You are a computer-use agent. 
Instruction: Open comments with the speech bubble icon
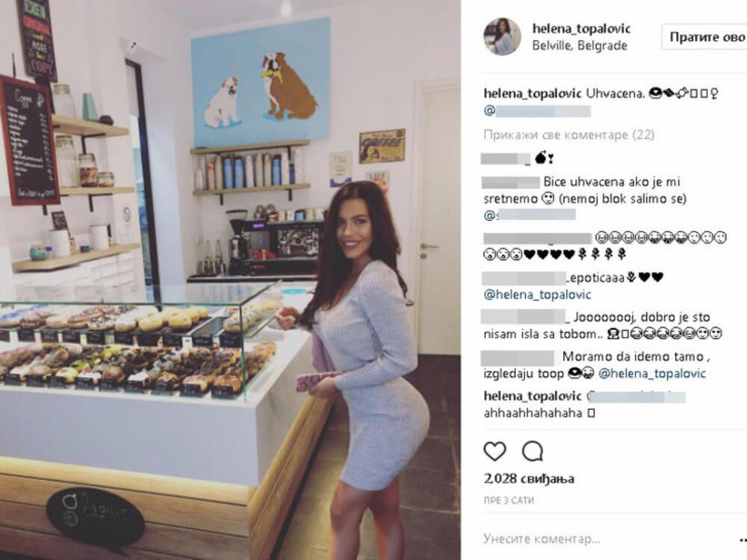(x=532, y=451)
